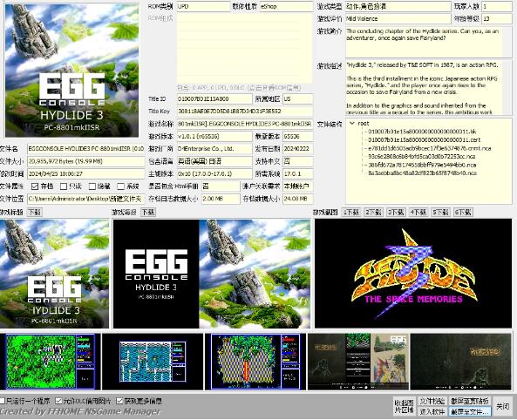
Task: Click the small game title icon image
Action: tap(54, 274)
